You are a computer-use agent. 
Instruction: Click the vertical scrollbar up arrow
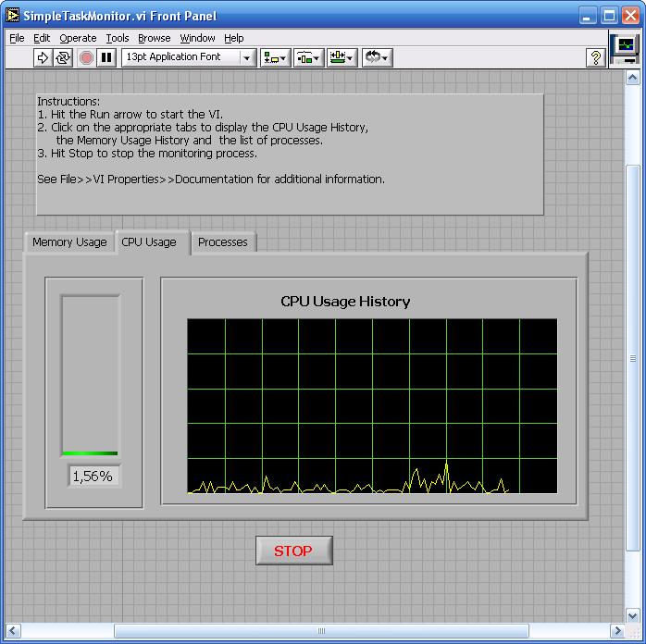pos(632,78)
